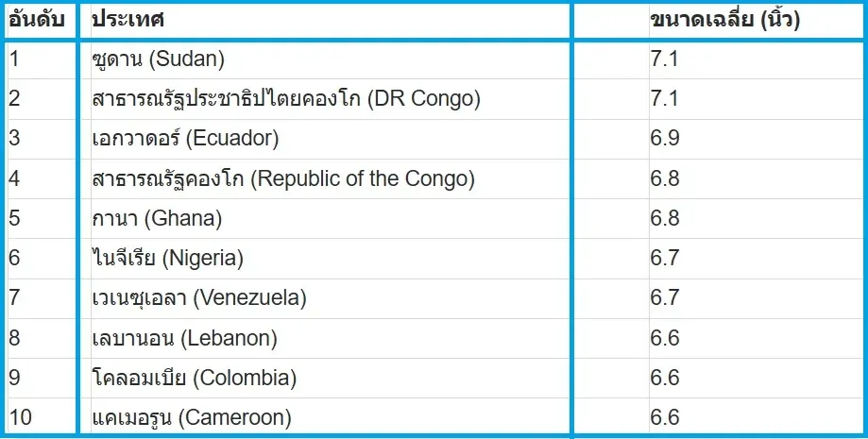Select the Republic of the Congo cell
This screenshot has width=868, height=439.
click(283, 178)
